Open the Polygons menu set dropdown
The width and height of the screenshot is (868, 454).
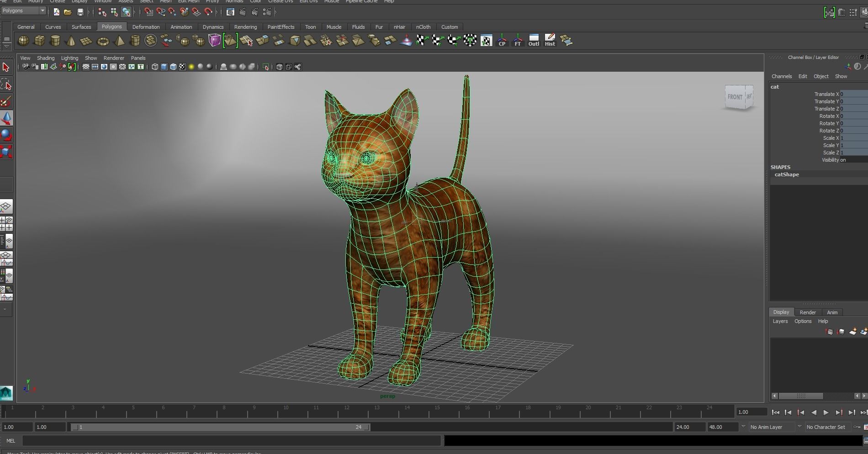point(23,11)
